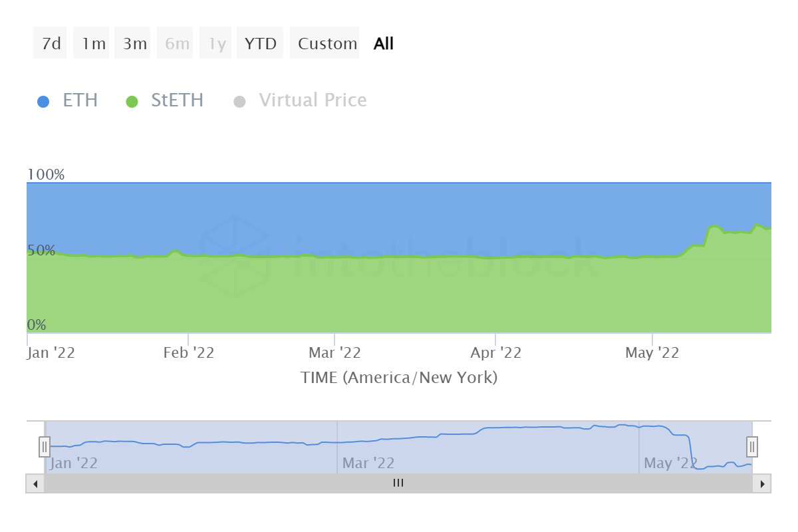Open the Custom range picker

[325, 43]
